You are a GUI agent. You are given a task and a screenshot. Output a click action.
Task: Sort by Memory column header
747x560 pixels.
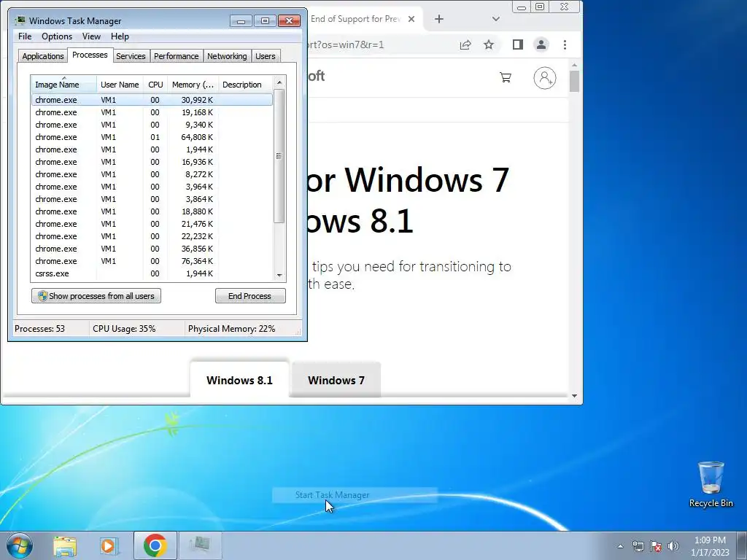click(193, 84)
